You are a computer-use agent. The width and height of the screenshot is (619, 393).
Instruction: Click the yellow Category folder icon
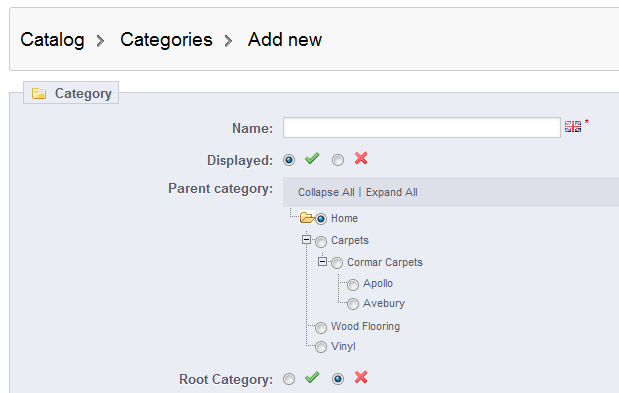click(x=39, y=94)
